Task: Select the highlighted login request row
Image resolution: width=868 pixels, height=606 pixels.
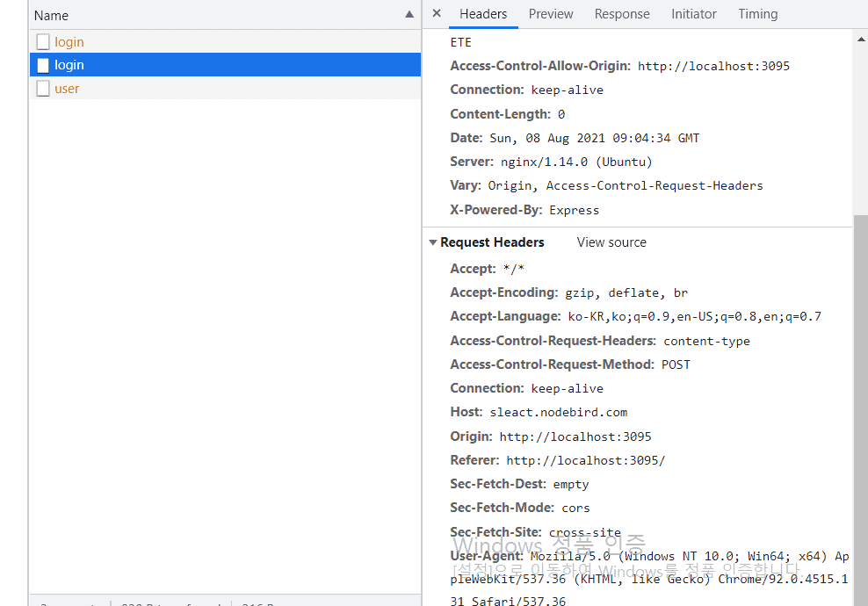Action: click(x=69, y=65)
